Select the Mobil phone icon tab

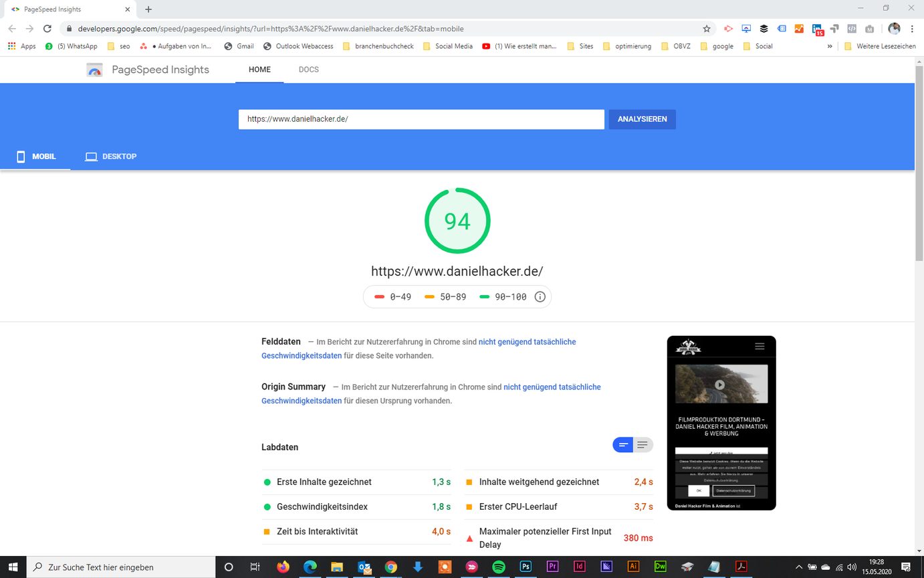(21, 157)
